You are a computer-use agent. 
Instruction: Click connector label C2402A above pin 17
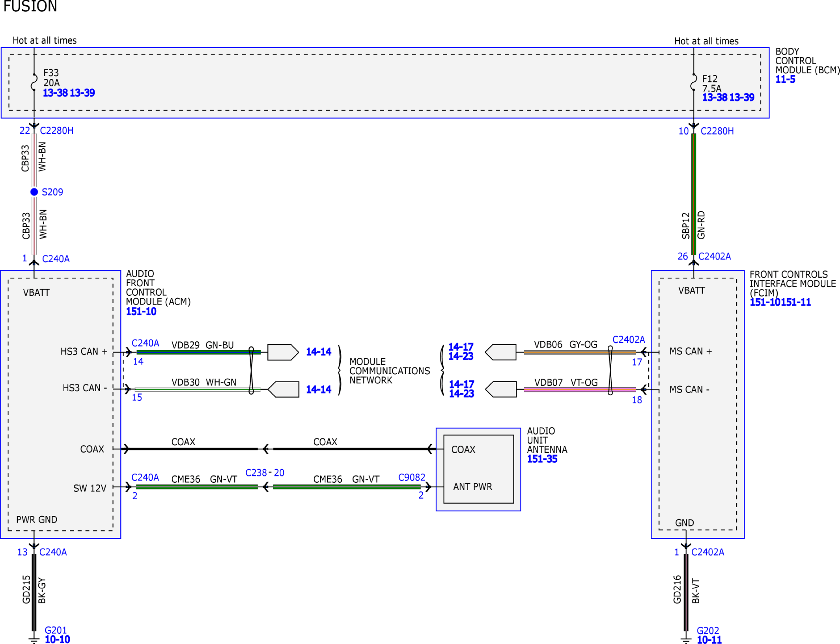tap(629, 340)
